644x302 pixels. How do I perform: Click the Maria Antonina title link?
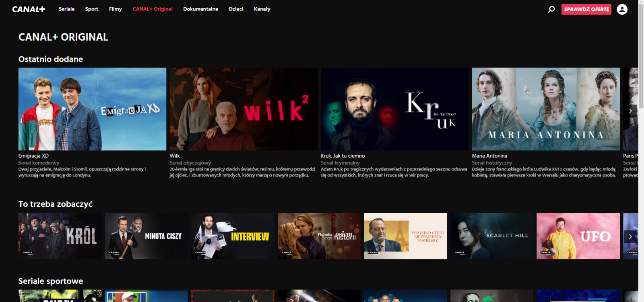(489, 156)
